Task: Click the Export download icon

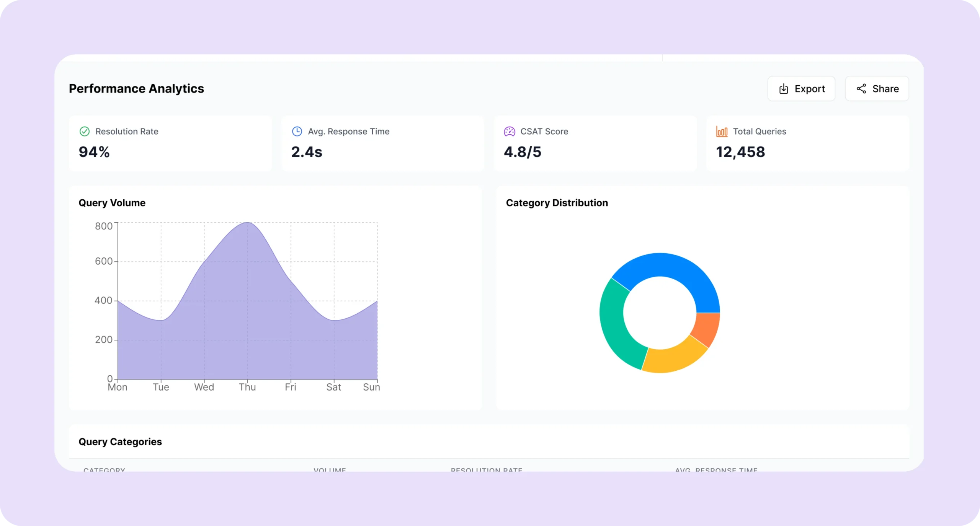Action: (x=784, y=89)
